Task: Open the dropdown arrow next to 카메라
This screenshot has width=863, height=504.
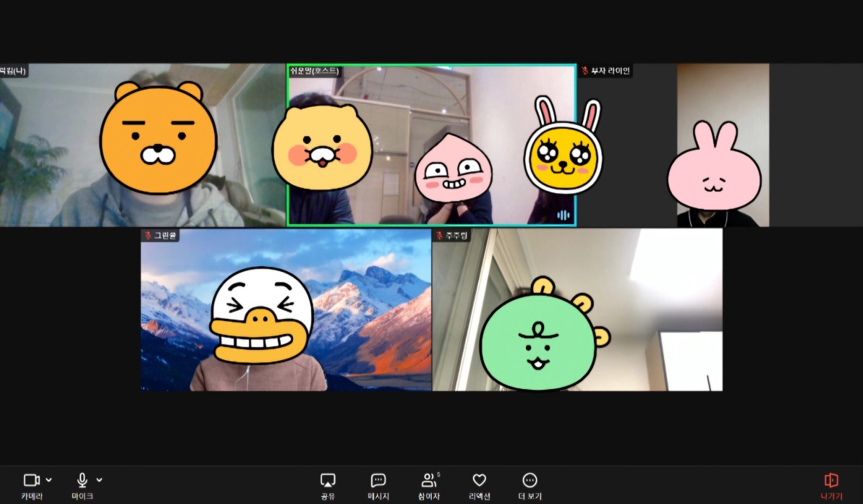Action: (49, 480)
